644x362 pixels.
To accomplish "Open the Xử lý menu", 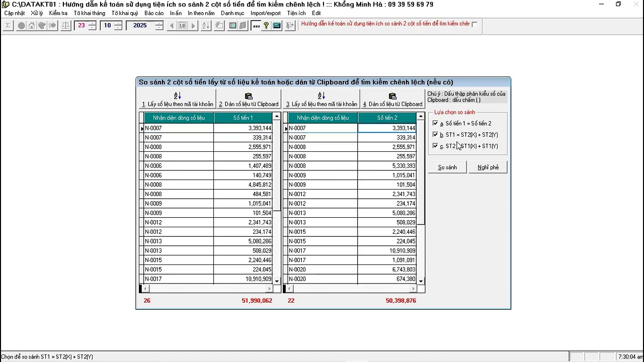I will 37,13.
